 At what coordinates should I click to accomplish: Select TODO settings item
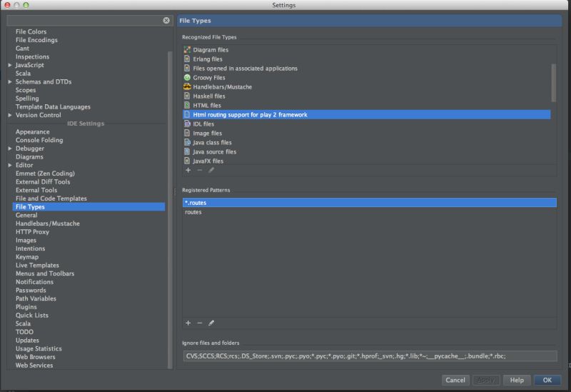(24, 332)
